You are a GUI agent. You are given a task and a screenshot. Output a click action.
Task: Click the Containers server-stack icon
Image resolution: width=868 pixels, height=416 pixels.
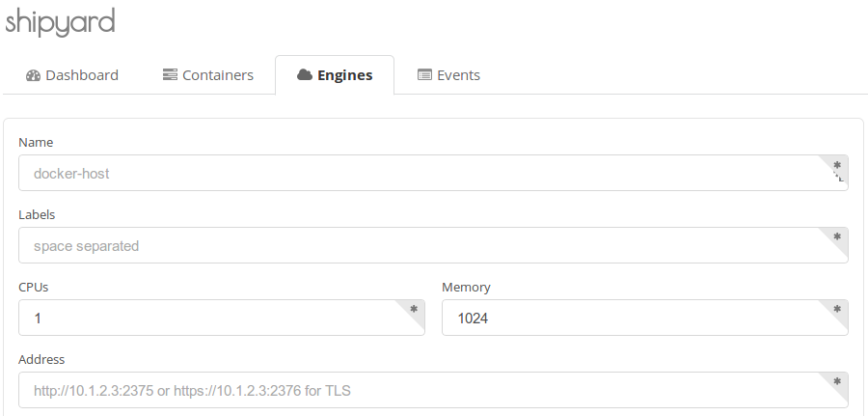pyautogui.click(x=170, y=75)
